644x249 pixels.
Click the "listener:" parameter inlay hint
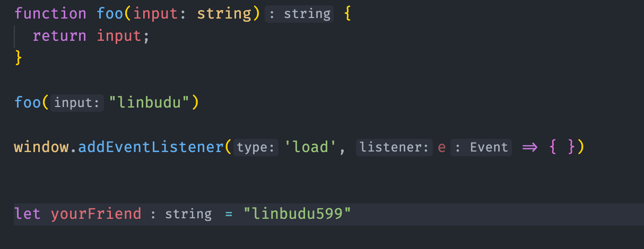(x=394, y=148)
